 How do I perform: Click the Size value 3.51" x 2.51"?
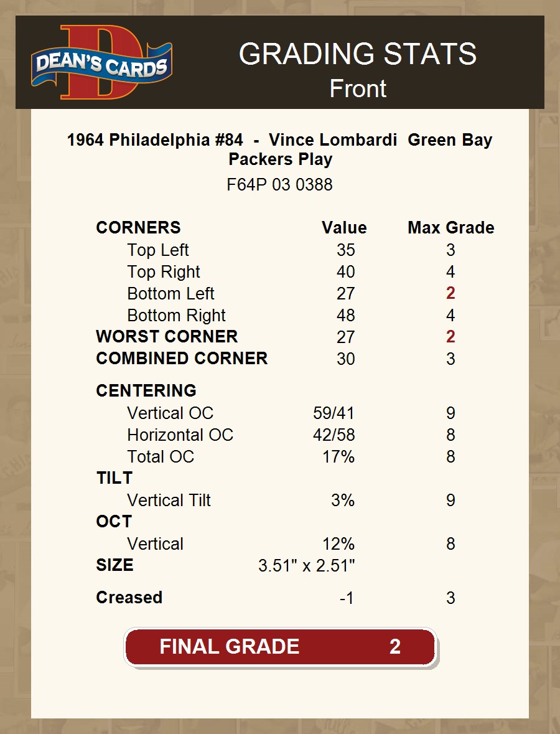coord(306,566)
